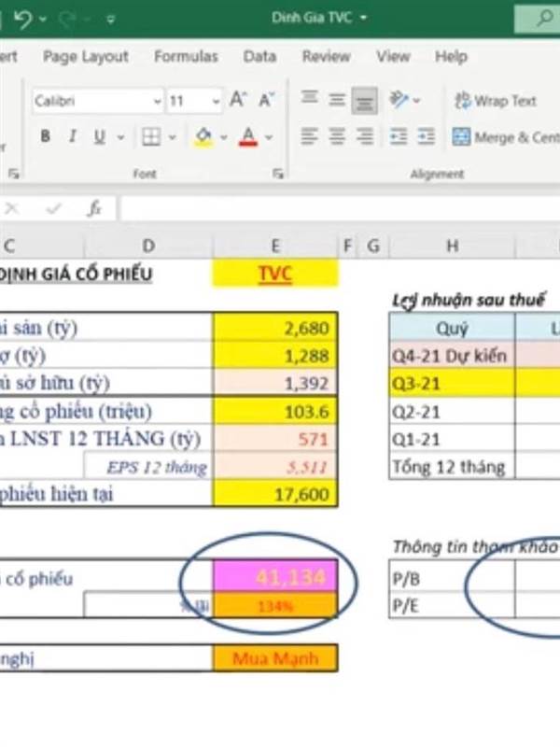Switch to the Formulas tab
560x747 pixels.
[186, 57]
